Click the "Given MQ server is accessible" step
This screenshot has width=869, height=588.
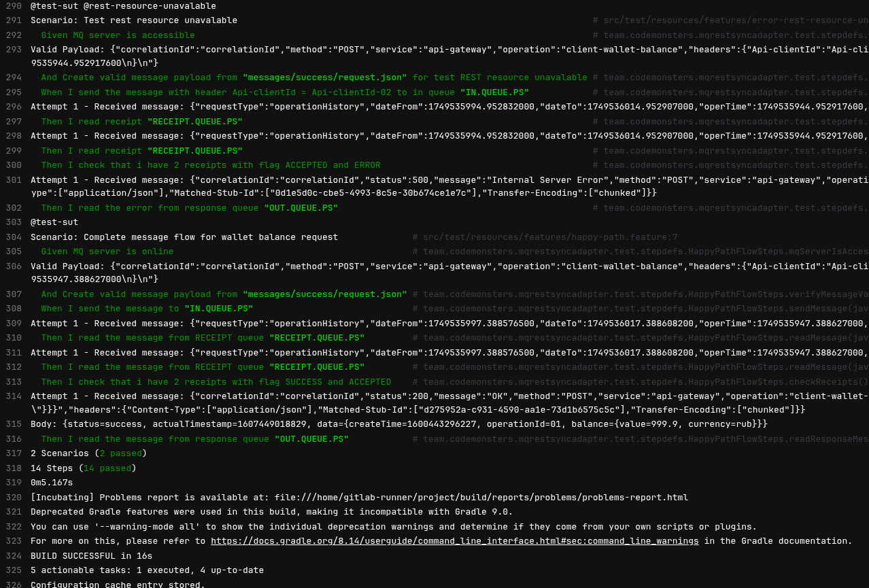(118, 35)
